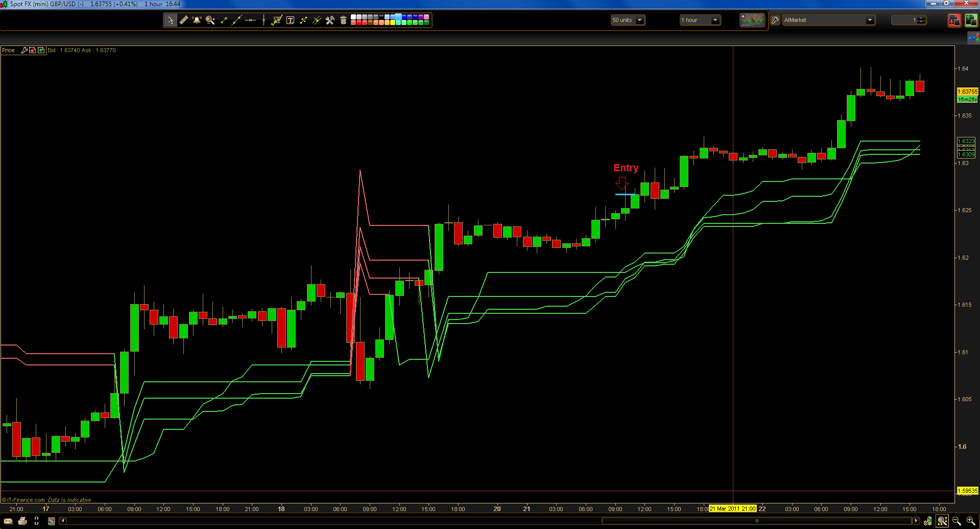This screenshot has height=529, width=980.
Task: Click the red arrow icon in Price header
Action: pyautogui.click(x=33, y=50)
